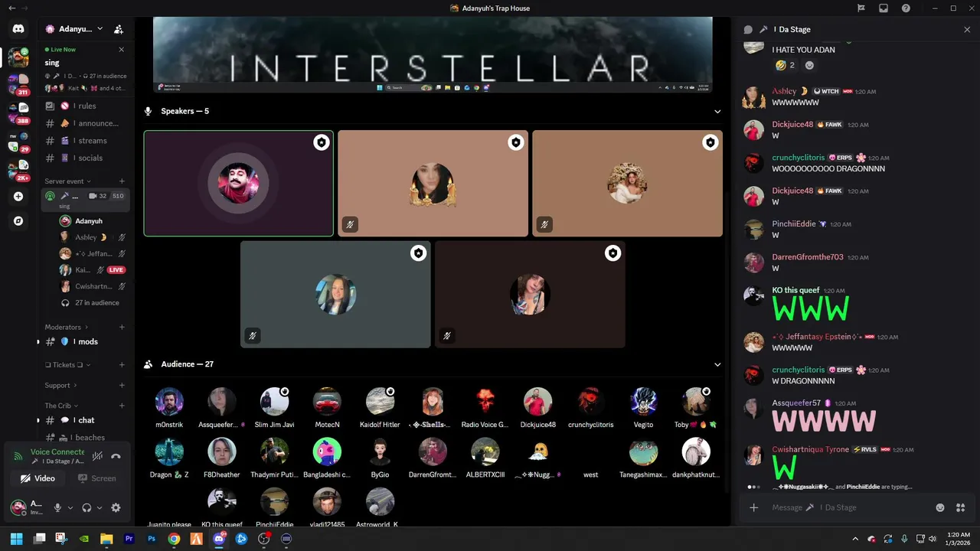Open Help question mark icon in title bar
This screenshot has width=980, height=551.
coord(906,8)
